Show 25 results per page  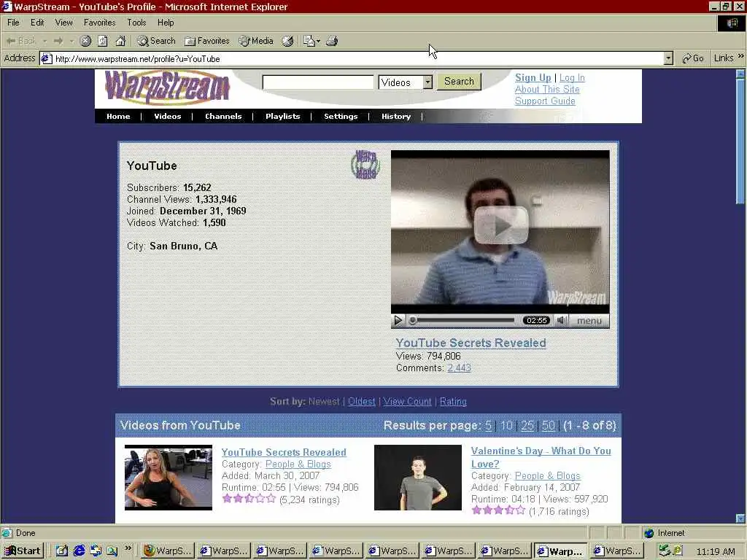[x=527, y=425]
